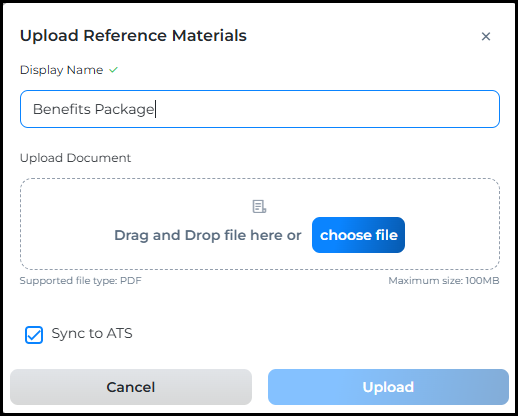Uncheck the Sync to ATS checkbox
Image resolution: width=518 pixels, height=416 pixels.
pos(34,335)
